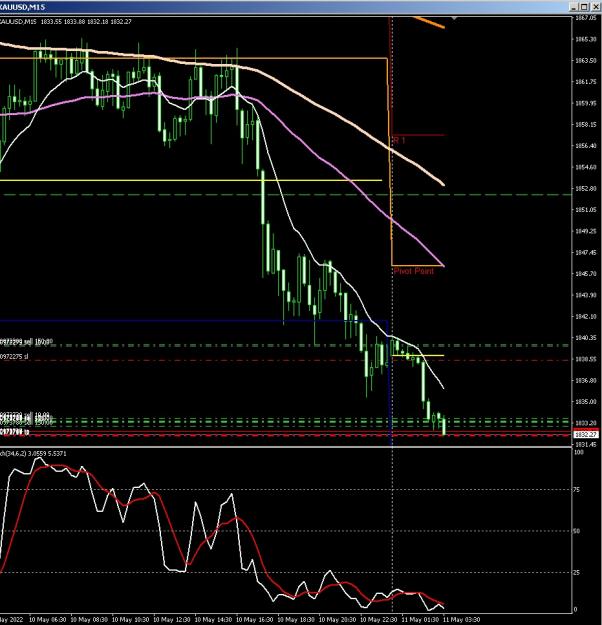Screen dimensions: 602x625
Task: Maximize the XAUUSD,M15 chart window
Action: pyautogui.click(x=584, y=7)
